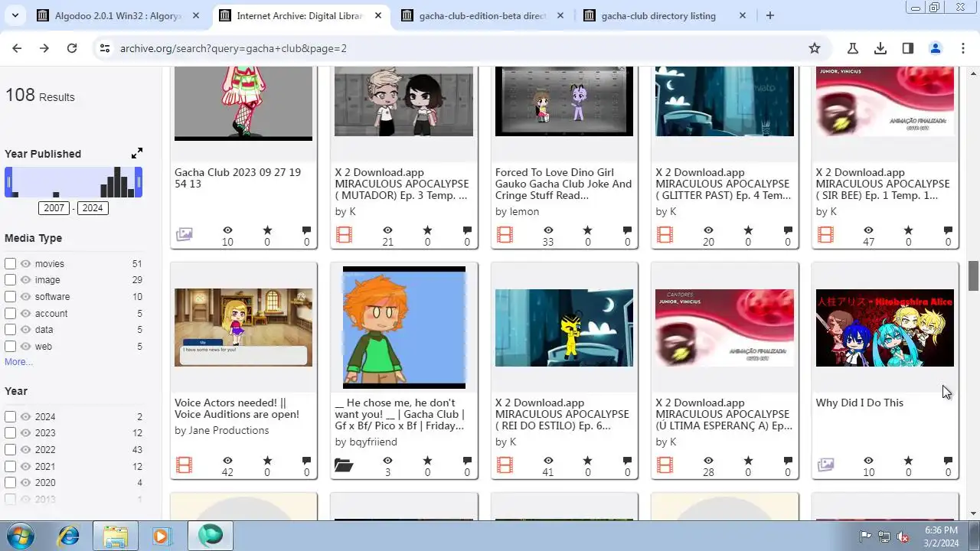
Task: Click the browser Forward arrow
Action: pos(44,48)
